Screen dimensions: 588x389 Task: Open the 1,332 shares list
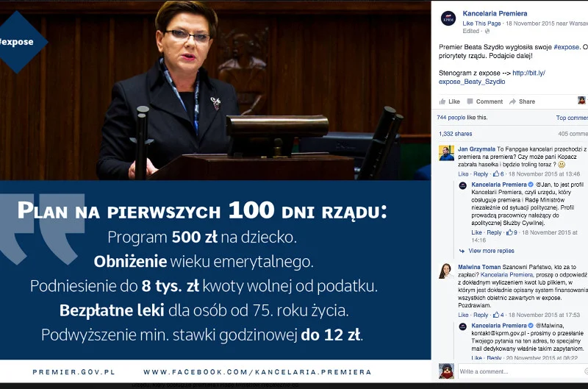pos(455,134)
